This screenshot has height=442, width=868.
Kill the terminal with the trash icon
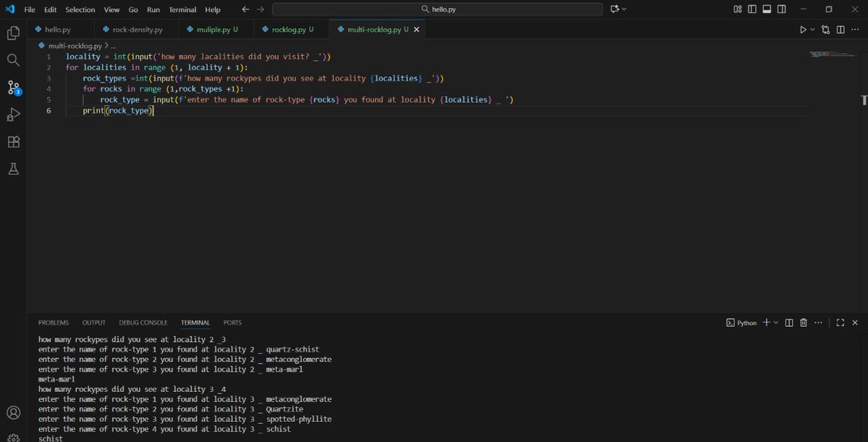(x=803, y=322)
